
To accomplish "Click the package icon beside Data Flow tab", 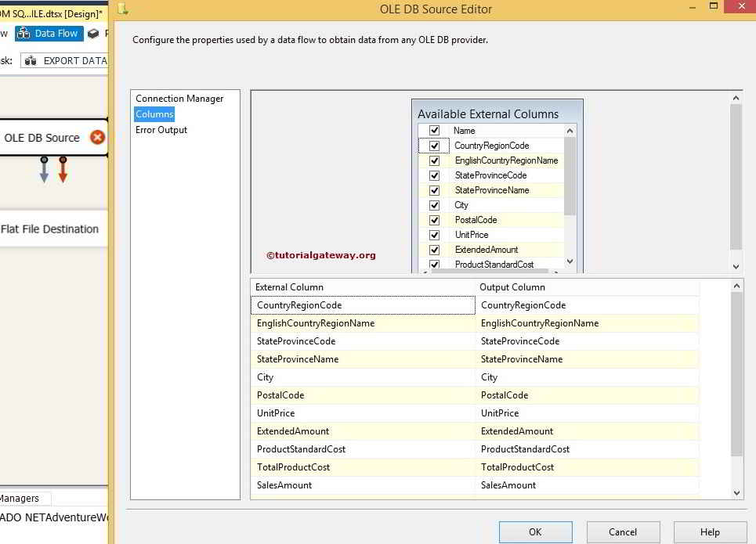I will [x=93, y=33].
